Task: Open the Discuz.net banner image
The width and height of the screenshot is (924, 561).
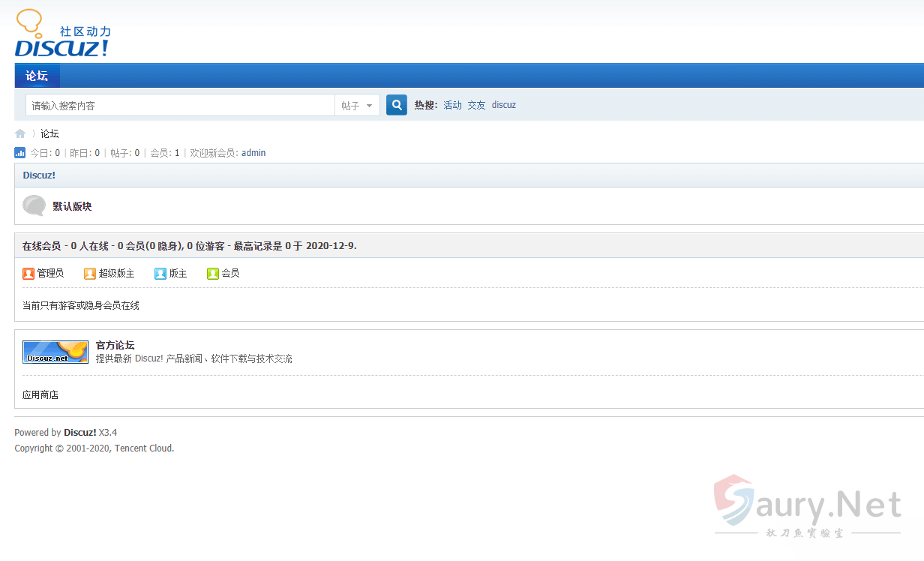Action: pyautogui.click(x=55, y=352)
